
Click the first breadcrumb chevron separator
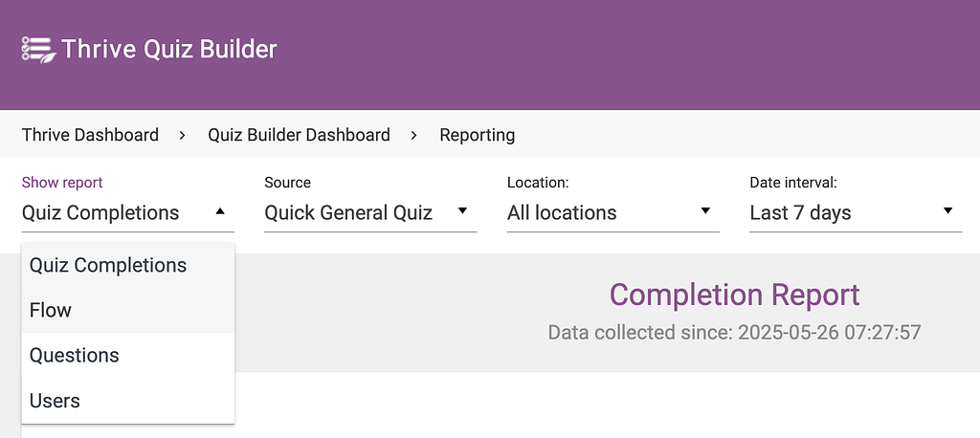point(183,135)
